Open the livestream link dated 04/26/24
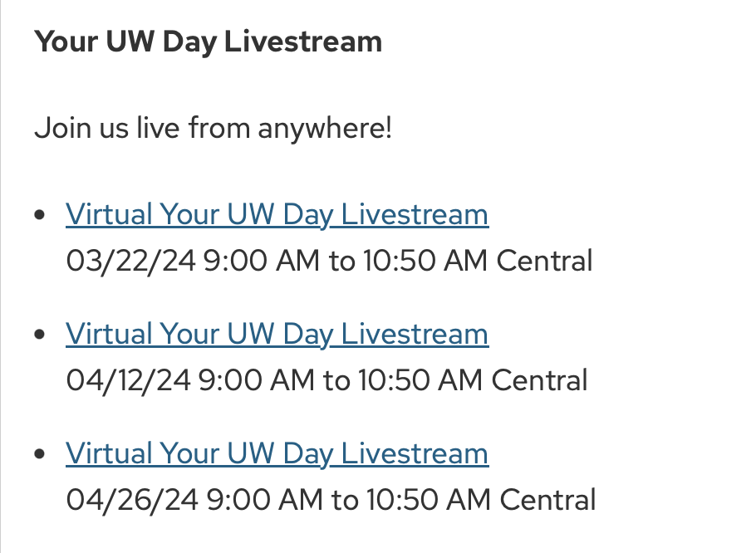The image size is (756, 553). 277,453
